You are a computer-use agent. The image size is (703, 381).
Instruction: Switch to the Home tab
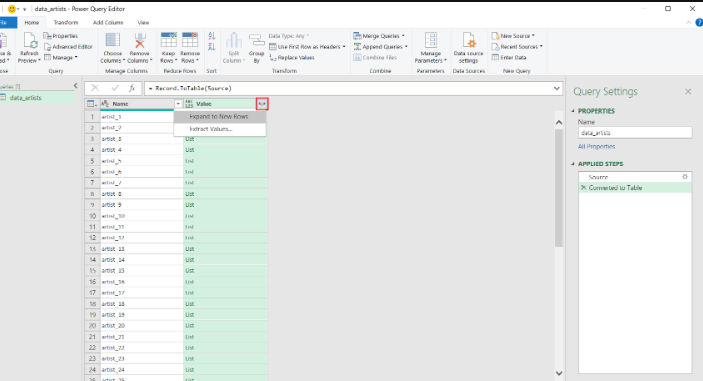(x=31, y=22)
